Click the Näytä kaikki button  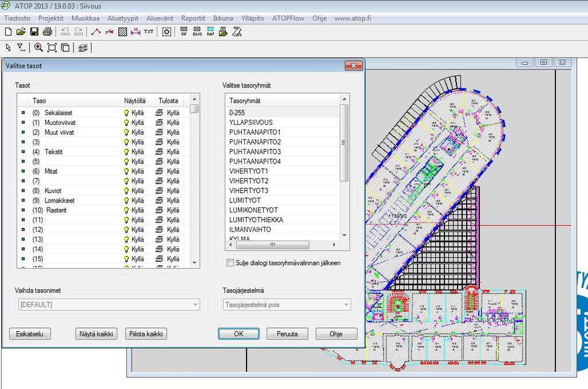point(96,334)
